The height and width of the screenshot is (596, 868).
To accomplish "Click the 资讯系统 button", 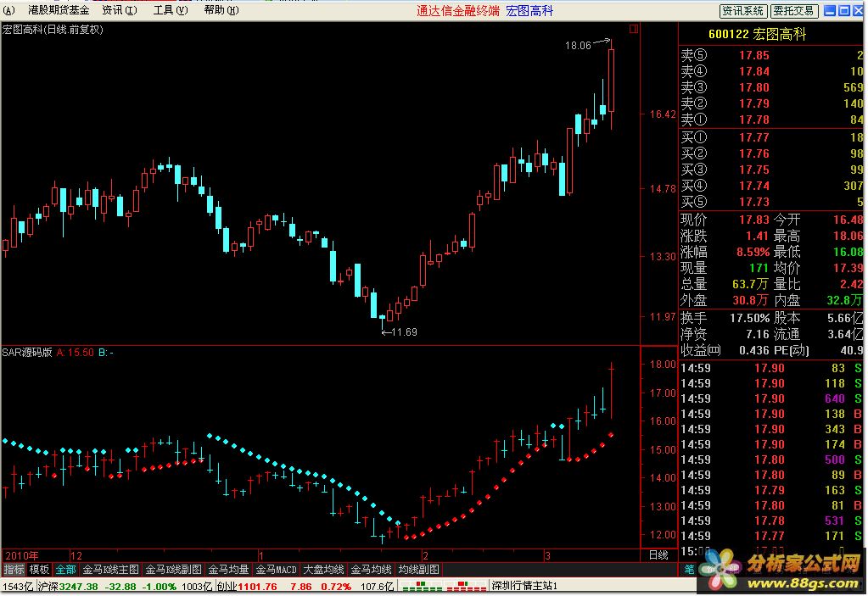I will (743, 10).
